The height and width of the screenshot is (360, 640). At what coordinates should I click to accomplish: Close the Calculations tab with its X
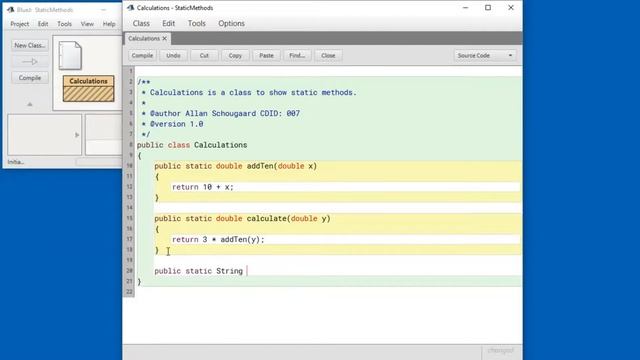point(164,38)
